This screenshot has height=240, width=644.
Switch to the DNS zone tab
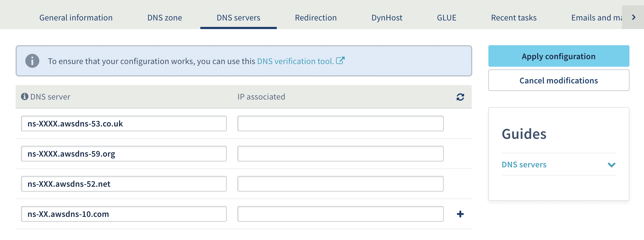click(x=164, y=18)
